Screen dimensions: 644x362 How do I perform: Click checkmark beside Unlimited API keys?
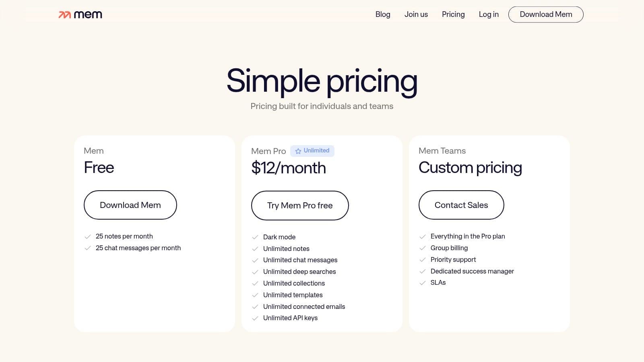click(255, 318)
